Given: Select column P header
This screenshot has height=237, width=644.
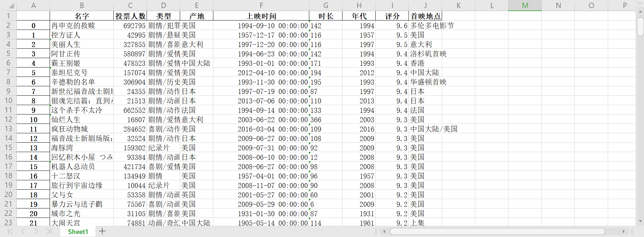Looking at the screenshot, I should [x=625, y=5].
